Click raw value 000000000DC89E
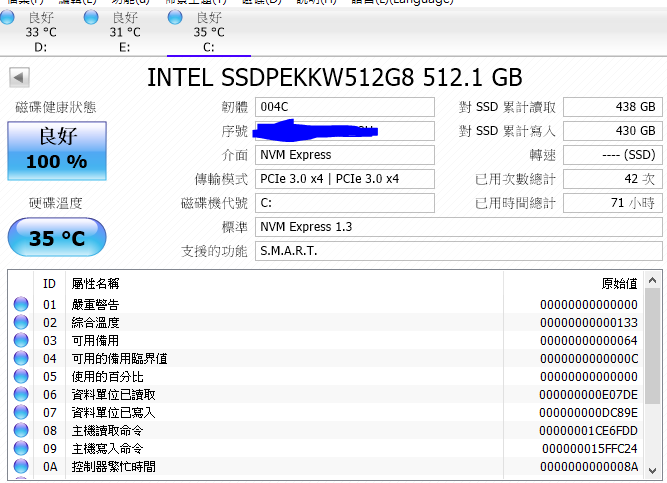Screen dimensions: 667x483 (x=588, y=412)
